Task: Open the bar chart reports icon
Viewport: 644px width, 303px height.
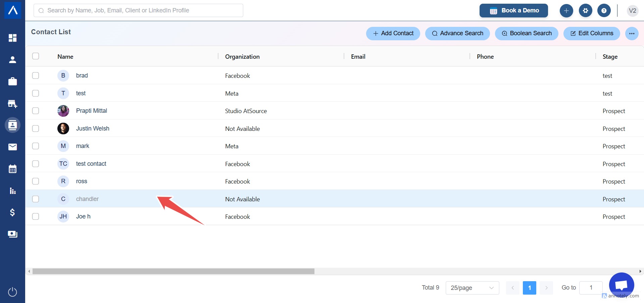Action: coord(12,191)
